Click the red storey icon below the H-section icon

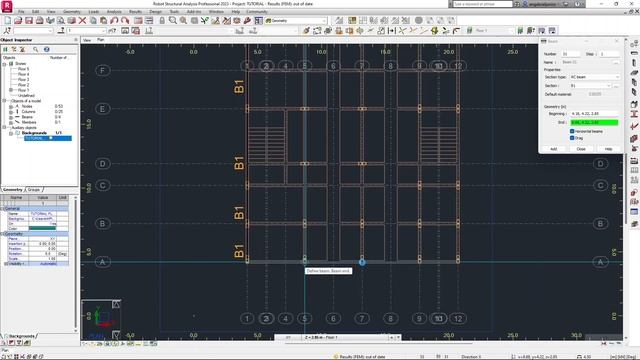coord(634,126)
